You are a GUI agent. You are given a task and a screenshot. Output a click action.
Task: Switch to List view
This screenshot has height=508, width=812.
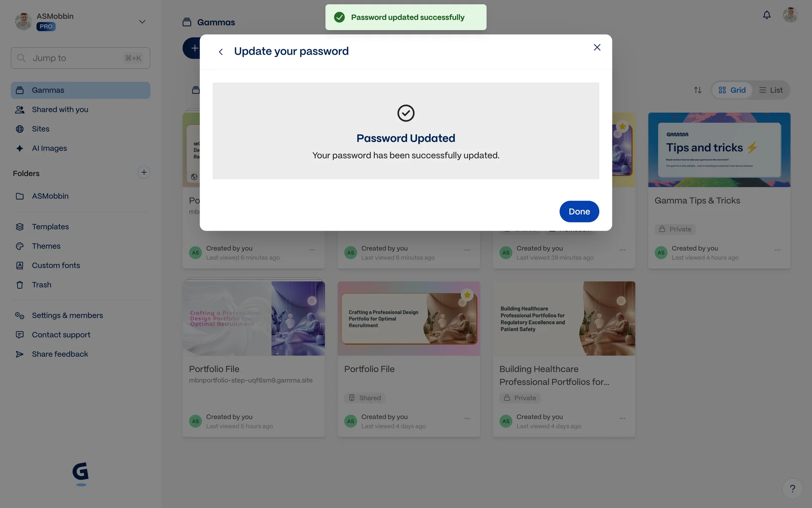[771, 90]
